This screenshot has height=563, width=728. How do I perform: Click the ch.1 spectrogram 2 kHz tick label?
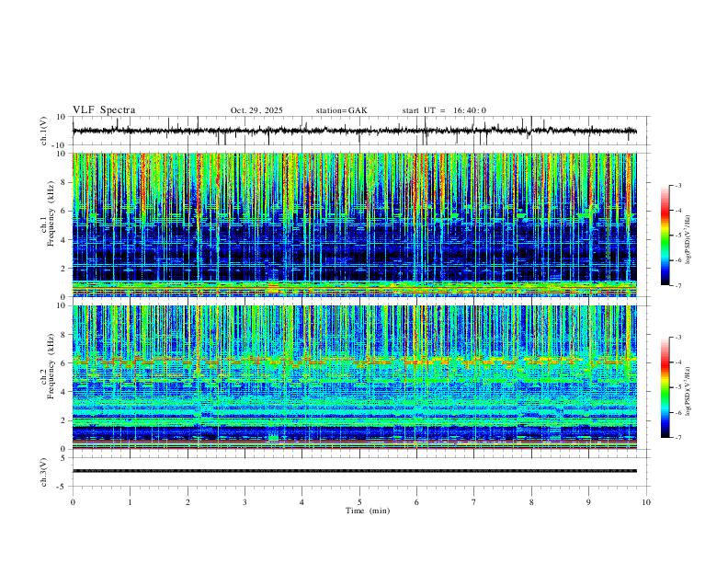(x=63, y=269)
